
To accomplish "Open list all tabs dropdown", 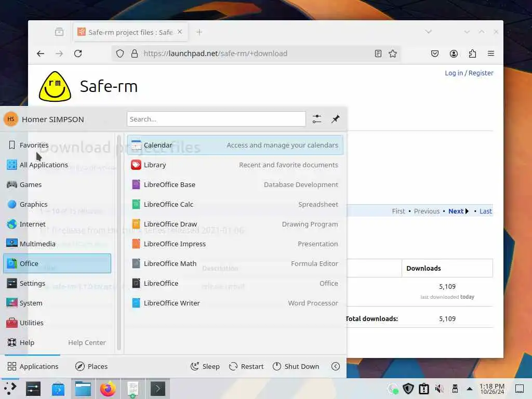I will point(429,32).
